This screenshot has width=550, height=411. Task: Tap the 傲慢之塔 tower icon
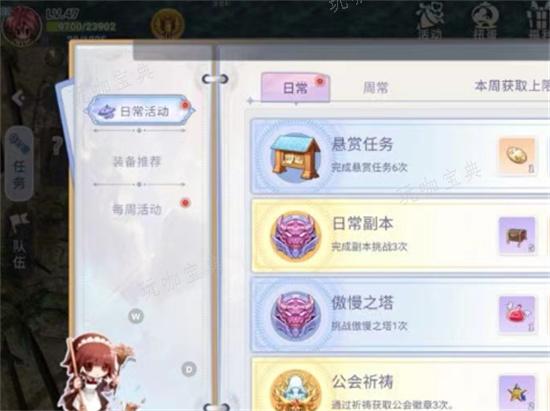point(295,315)
